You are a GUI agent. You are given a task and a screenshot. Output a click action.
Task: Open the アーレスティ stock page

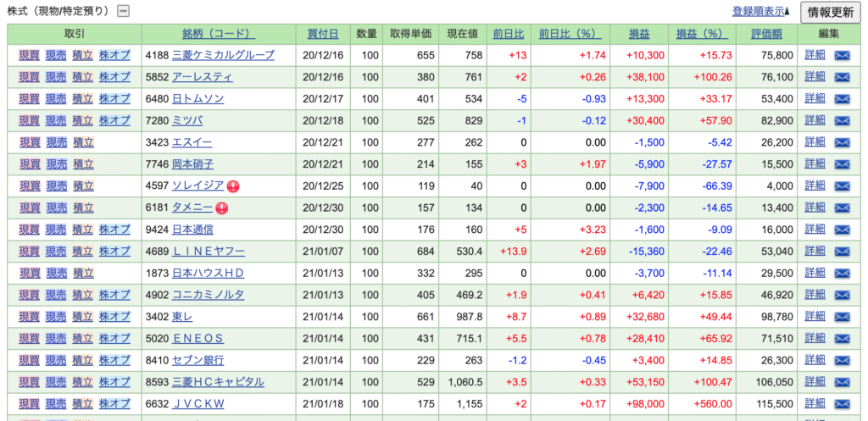click(202, 77)
